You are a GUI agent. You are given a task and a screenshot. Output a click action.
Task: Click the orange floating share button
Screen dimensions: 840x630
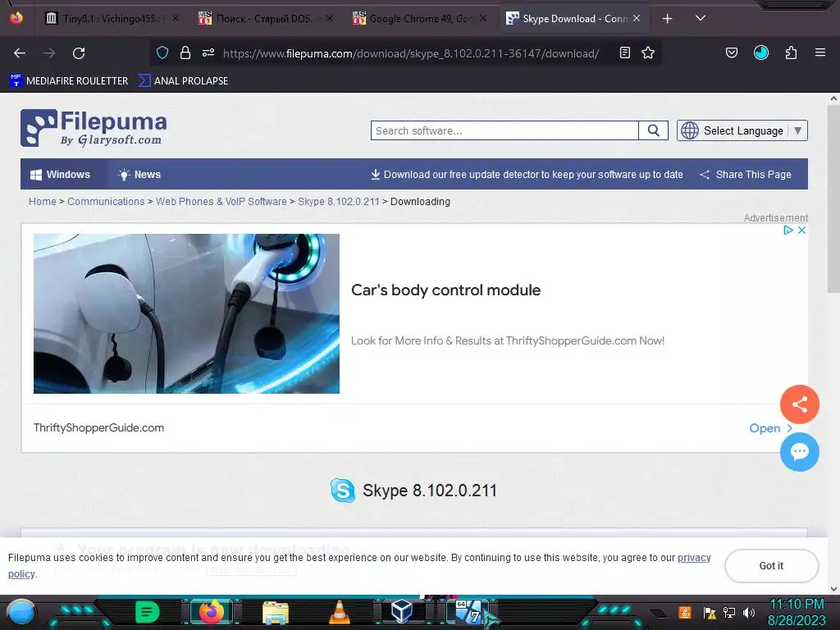(x=799, y=404)
